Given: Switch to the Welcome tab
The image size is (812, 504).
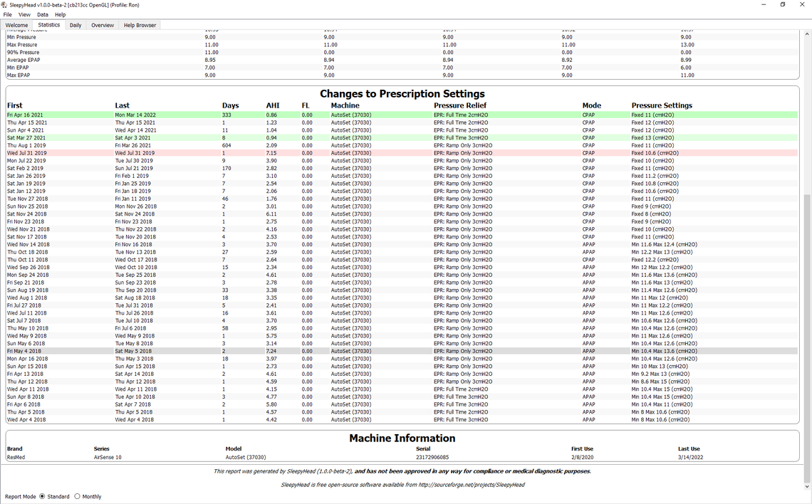Looking at the screenshot, I should (16, 25).
